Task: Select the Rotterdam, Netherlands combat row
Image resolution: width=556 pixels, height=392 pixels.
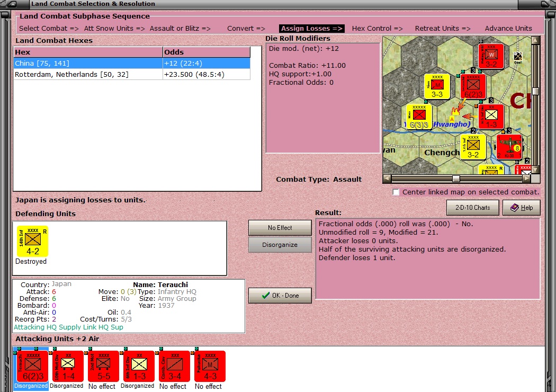Action: point(131,75)
